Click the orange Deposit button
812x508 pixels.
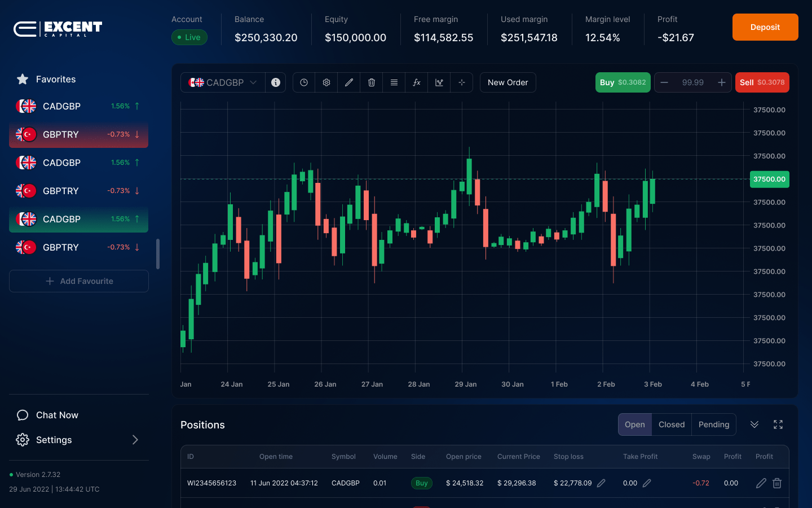765,27
